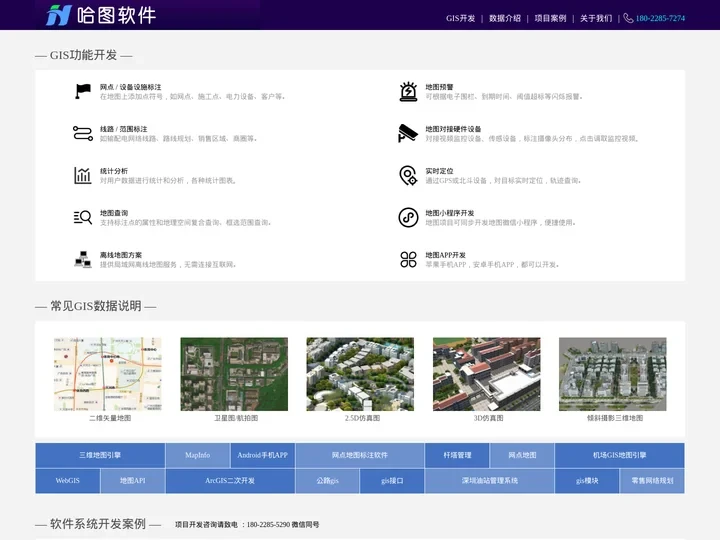720x540 pixels.
Task: Click the 三维地图引擎 tile
Action: pyautogui.click(x=100, y=455)
